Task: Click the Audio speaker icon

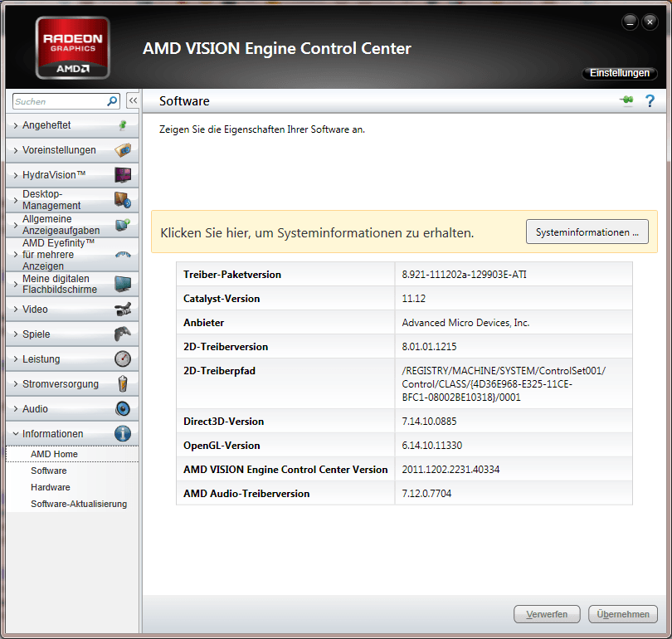Action: click(x=123, y=408)
